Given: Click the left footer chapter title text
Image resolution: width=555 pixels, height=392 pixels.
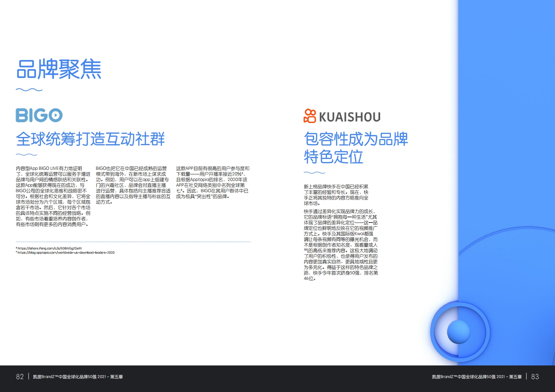Looking at the screenshot, I should click(78, 377).
